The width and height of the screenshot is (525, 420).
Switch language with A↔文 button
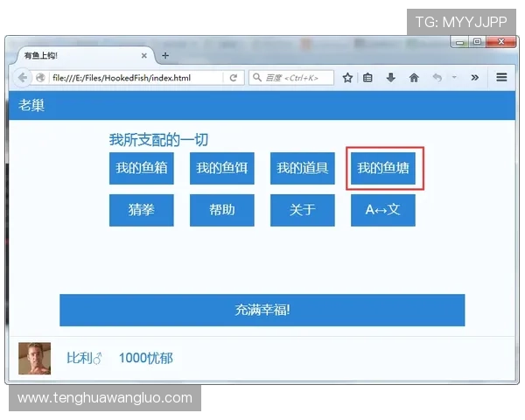click(x=383, y=210)
